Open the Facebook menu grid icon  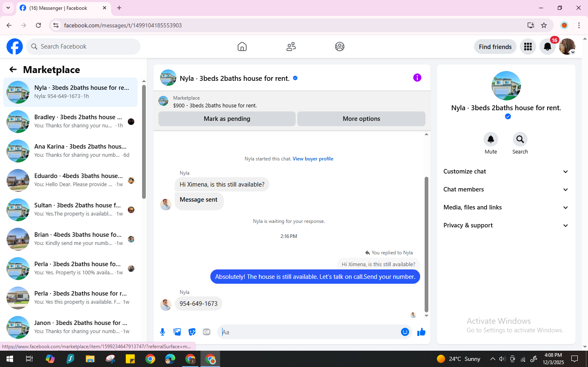tap(528, 47)
